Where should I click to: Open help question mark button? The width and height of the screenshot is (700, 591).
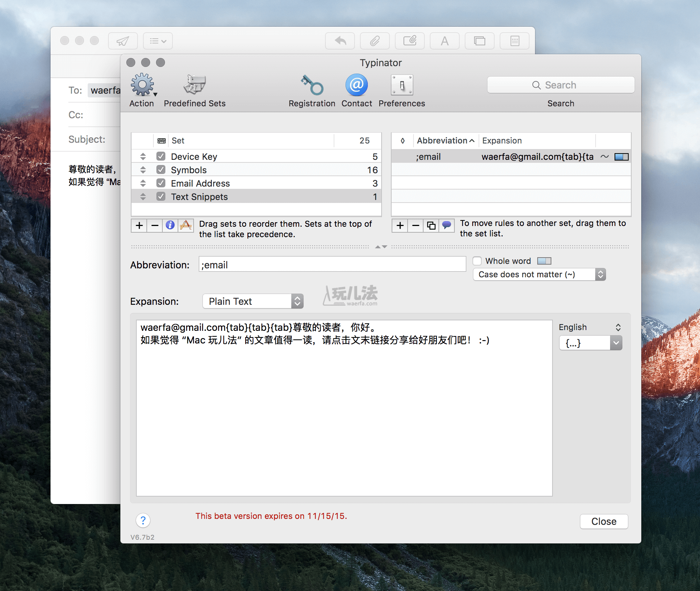143,520
